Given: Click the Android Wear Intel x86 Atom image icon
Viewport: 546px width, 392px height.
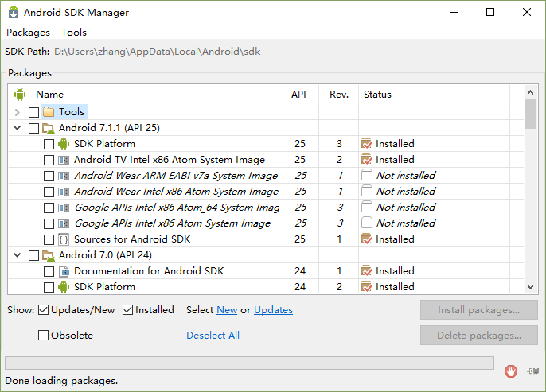Looking at the screenshot, I should click(x=64, y=192).
